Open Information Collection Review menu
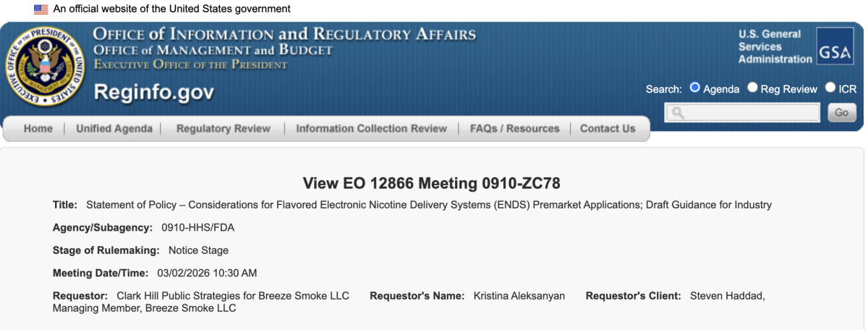Image resolution: width=868 pixels, height=330 pixels. pyautogui.click(x=372, y=129)
